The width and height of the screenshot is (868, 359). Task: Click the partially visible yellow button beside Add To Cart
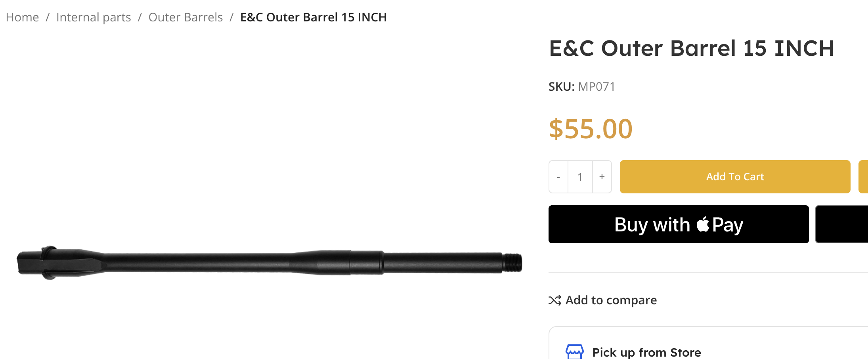click(863, 177)
